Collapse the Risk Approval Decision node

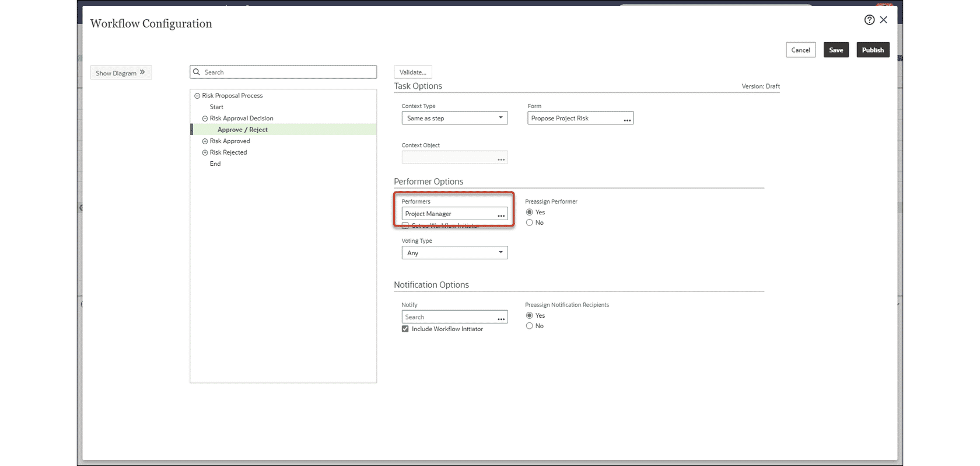(x=205, y=119)
